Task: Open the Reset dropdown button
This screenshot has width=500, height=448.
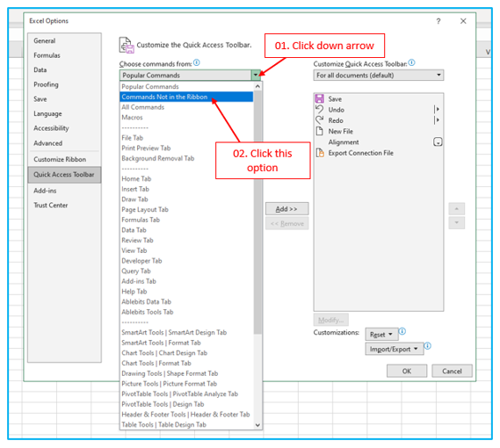Action: point(381,335)
